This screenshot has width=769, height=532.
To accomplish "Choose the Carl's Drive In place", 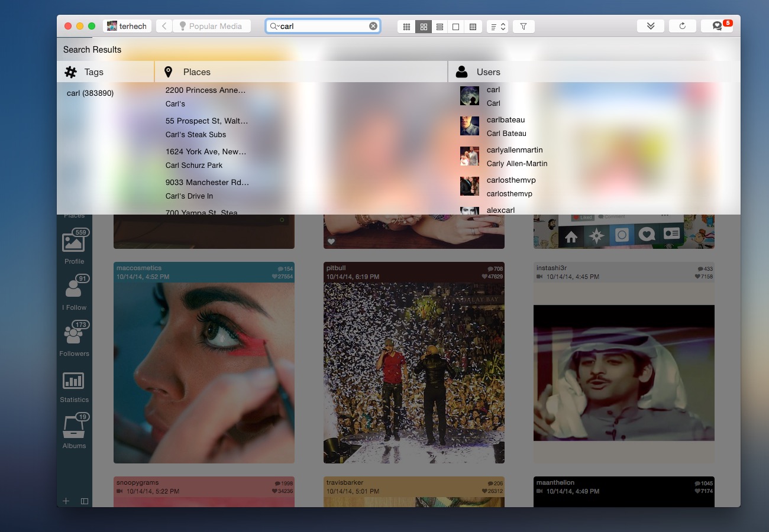I will point(207,189).
